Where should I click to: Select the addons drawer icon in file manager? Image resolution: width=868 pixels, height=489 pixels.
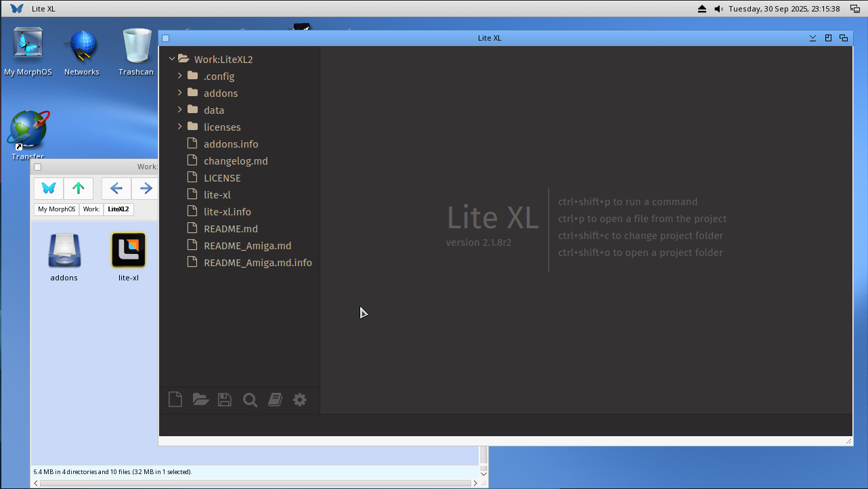(x=64, y=251)
